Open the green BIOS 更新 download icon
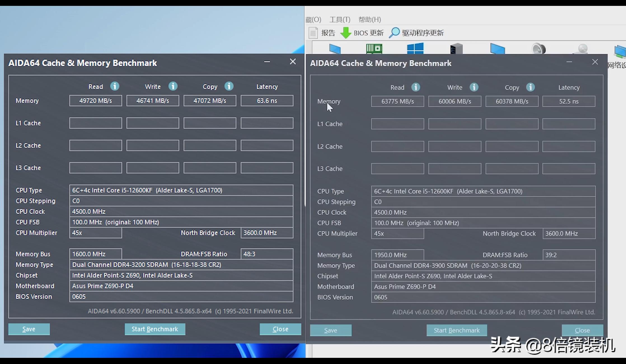 pos(346,33)
